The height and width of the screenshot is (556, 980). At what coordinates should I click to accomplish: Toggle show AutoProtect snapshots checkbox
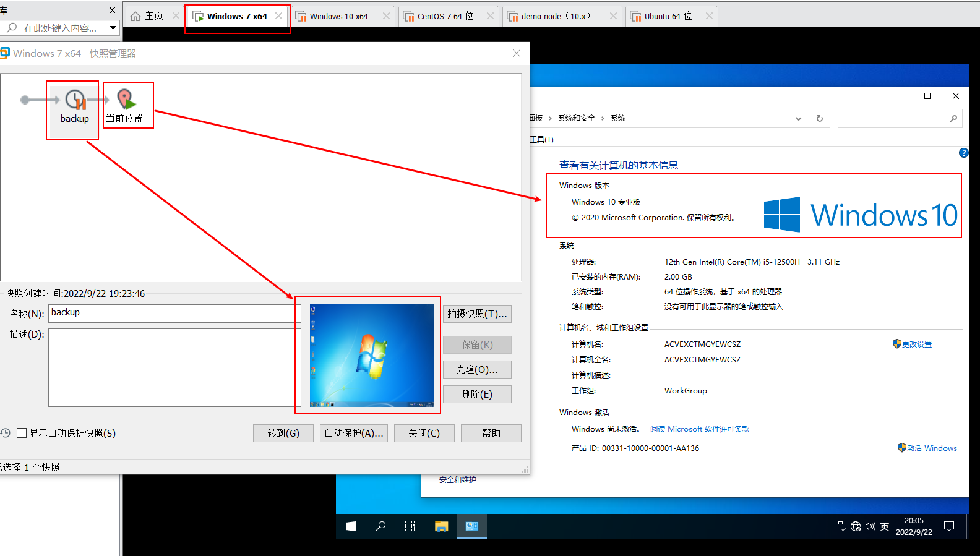point(22,433)
